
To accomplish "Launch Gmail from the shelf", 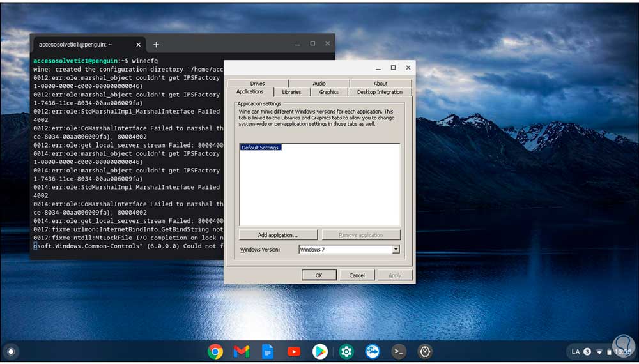I will [241, 351].
